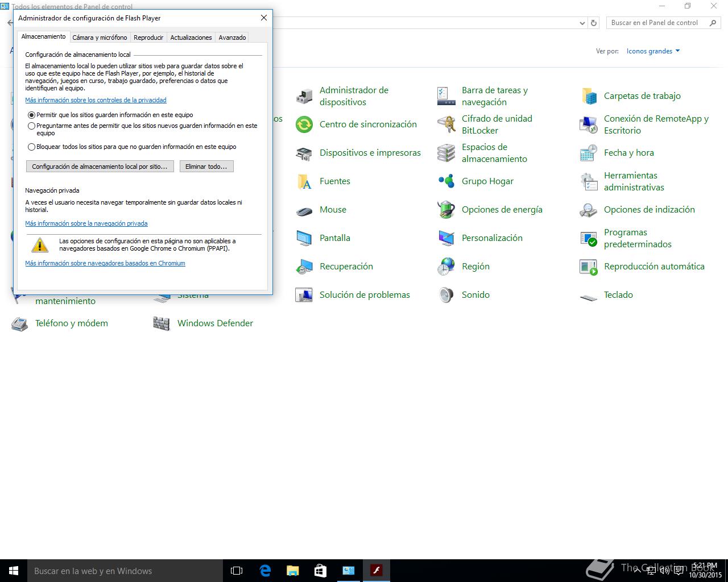
Task: Open the Espacios de almacenamiento icon
Action: pos(446,153)
